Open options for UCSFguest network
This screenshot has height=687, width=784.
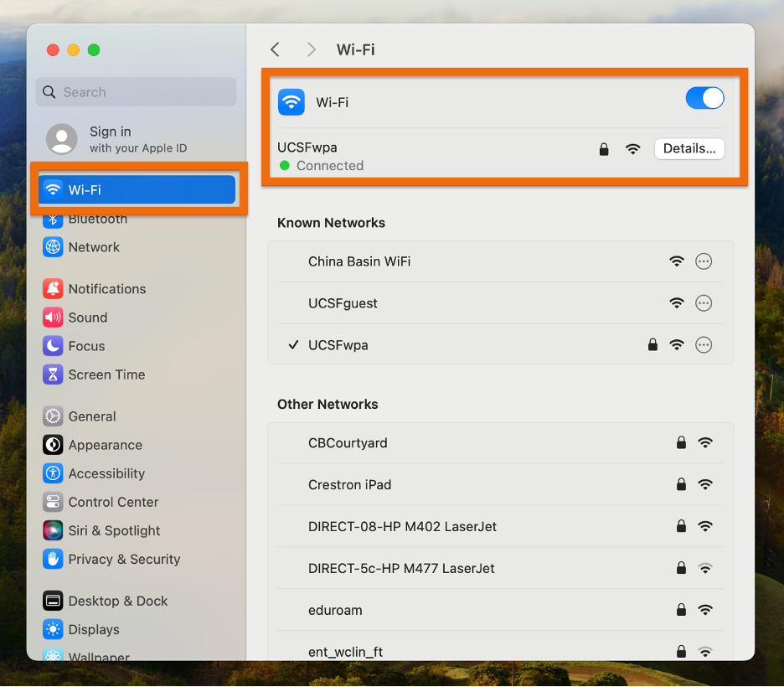[704, 303]
